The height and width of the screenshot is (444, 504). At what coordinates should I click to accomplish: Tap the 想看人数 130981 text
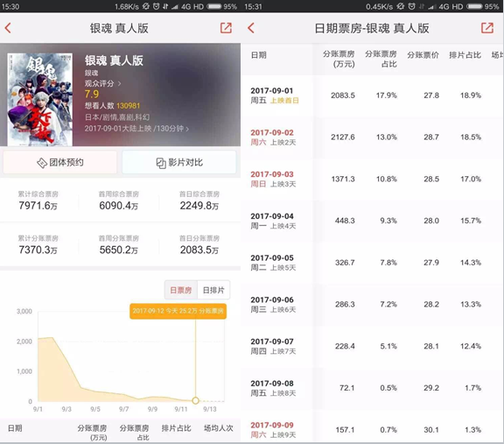[x=112, y=106]
